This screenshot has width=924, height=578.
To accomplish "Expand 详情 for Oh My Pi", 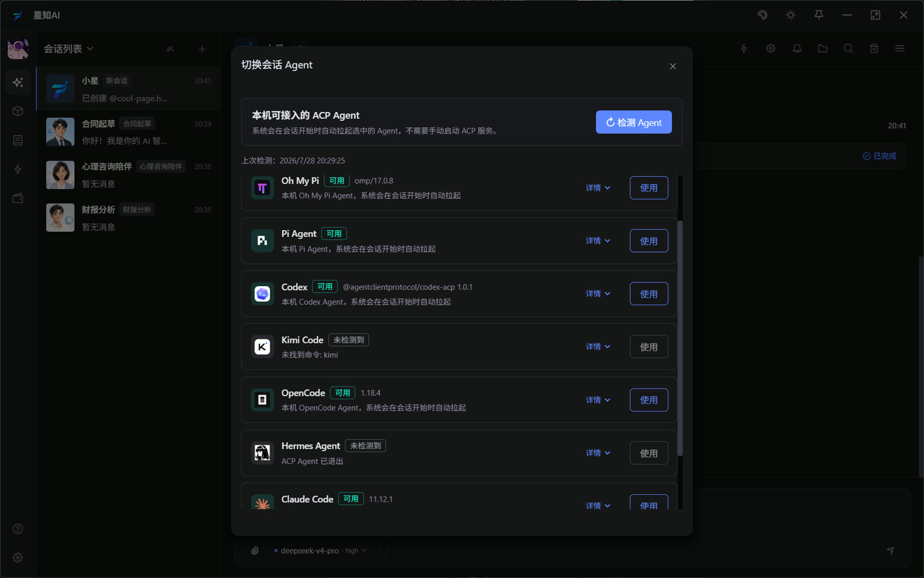I will tap(598, 188).
